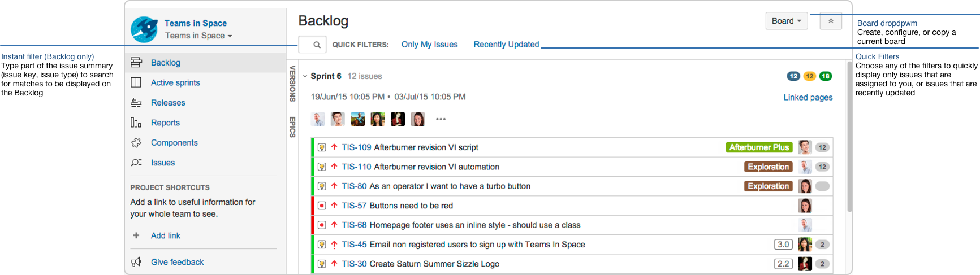
Task: Click the yellow 12 estimate badge
Action: click(x=810, y=76)
